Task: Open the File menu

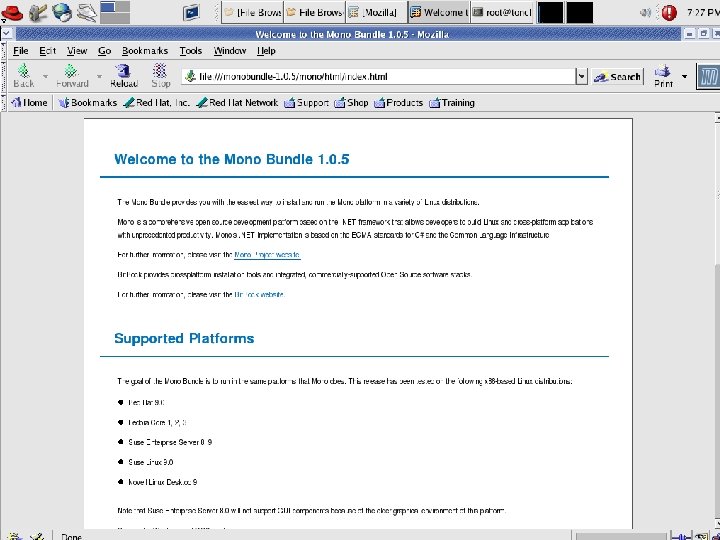Action: tap(21, 51)
